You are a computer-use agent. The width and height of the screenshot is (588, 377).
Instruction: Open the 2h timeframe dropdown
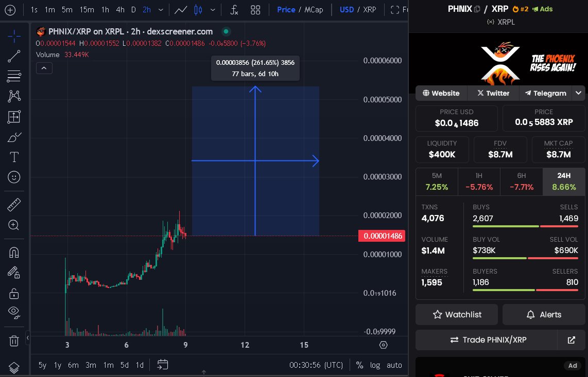tap(160, 10)
